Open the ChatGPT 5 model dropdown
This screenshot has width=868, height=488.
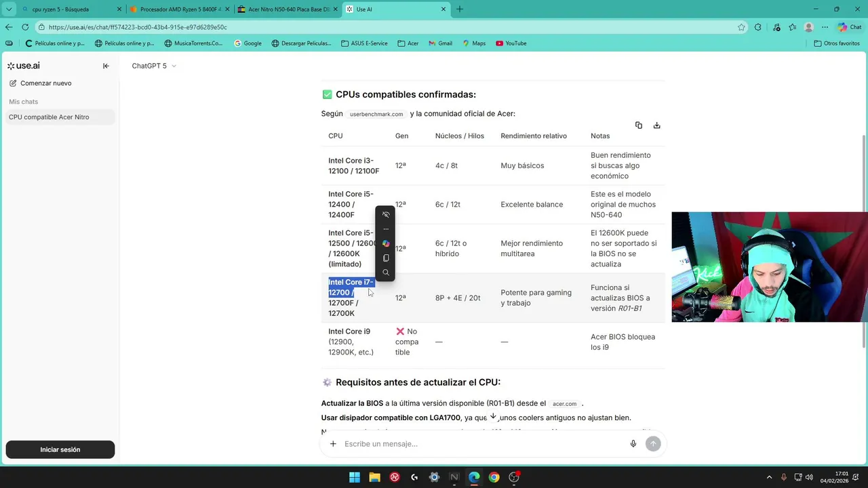coord(154,66)
